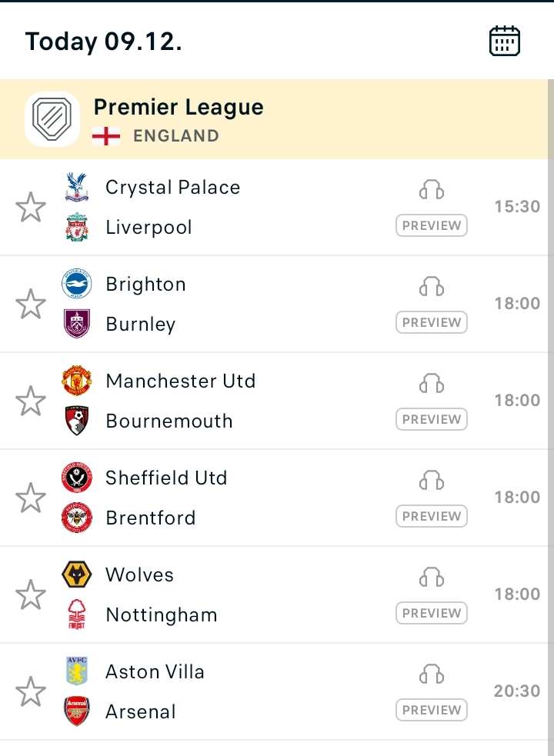Toggle star for Brighton vs Burnley
The image size is (554, 756).
coord(31,305)
